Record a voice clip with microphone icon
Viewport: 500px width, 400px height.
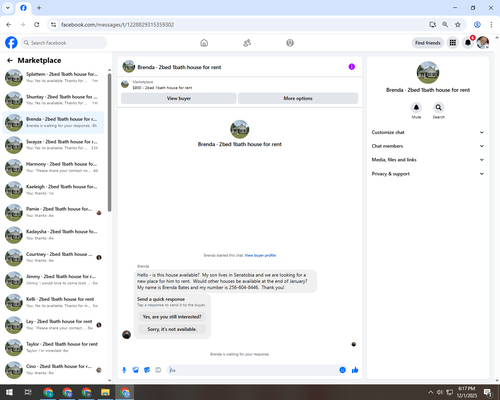tap(124, 370)
